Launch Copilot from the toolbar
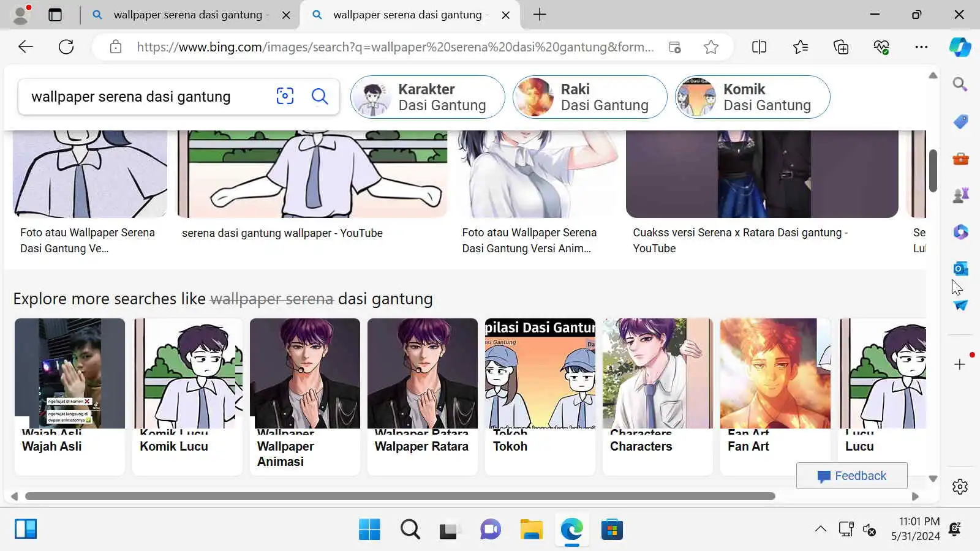 (960, 47)
